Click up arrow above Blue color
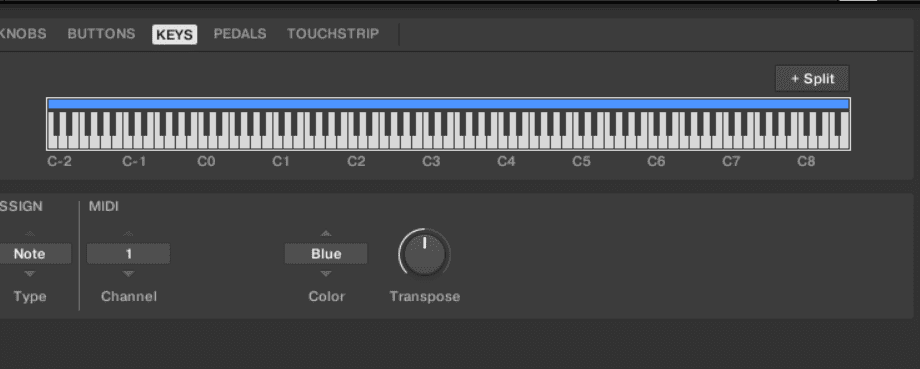The width and height of the screenshot is (920, 369). [x=326, y=233]
